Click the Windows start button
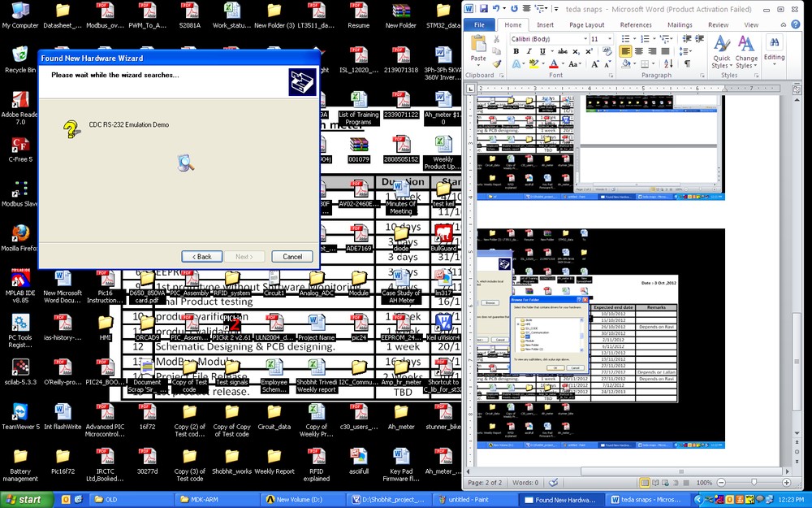 [26, 500]
